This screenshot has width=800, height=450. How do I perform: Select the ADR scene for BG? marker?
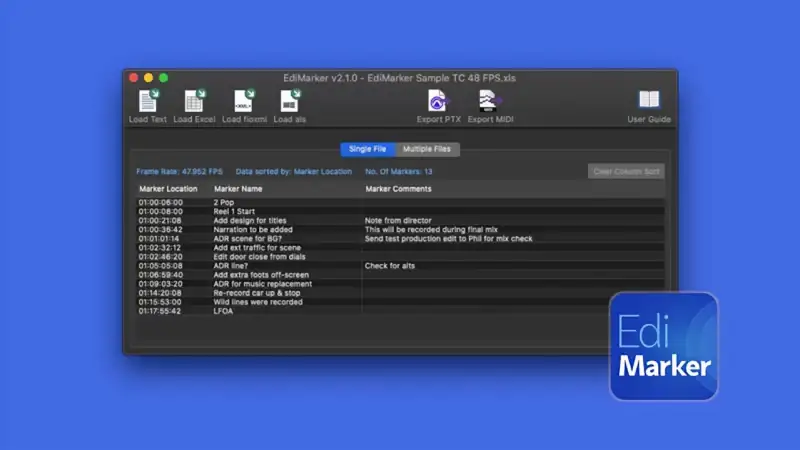tap(247, 239)
